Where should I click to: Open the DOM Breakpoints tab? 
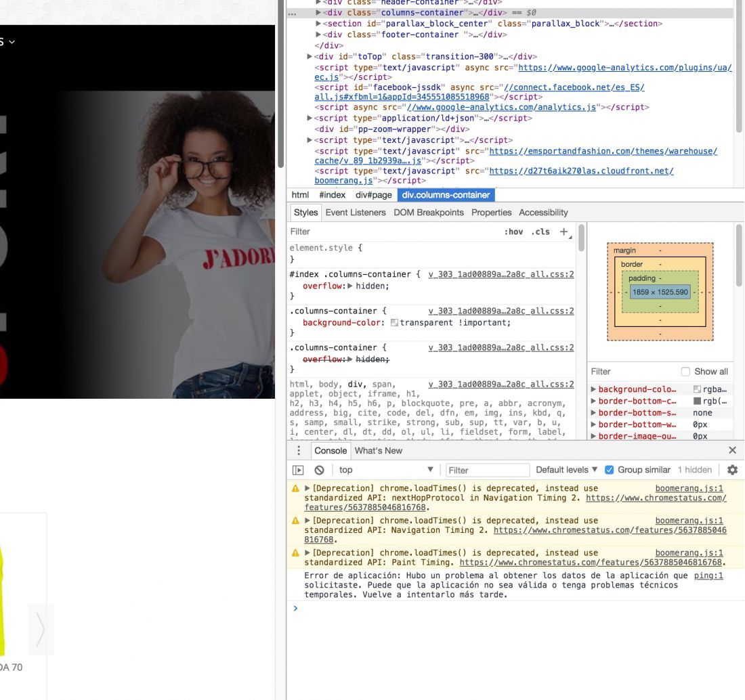(x=428, y=213)
